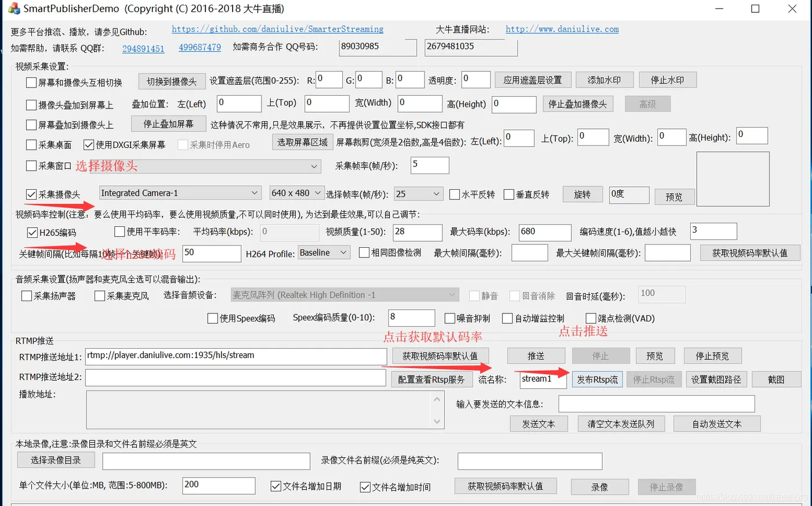Uncheck the 文件名增加日期 checkbox
This screenshot has height=506, width=812.
[x=276, y=486]
